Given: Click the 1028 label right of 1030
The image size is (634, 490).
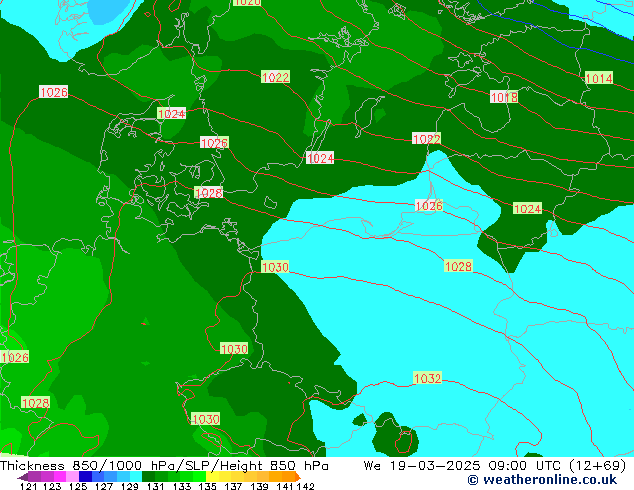Looking at the screenshot, I should [458, 266].
